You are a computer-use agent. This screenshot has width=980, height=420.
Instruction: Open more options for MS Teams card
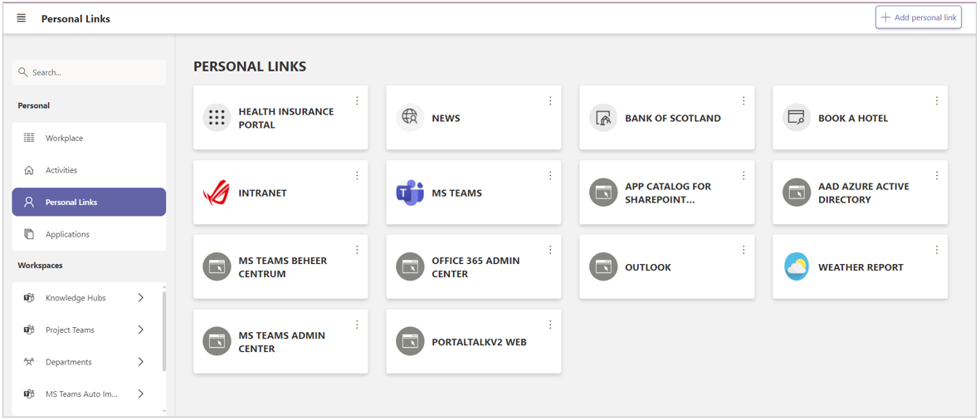point(550,176)
